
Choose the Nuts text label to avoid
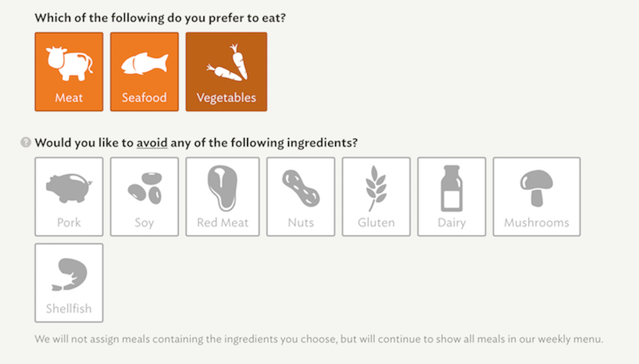[301, 222]
